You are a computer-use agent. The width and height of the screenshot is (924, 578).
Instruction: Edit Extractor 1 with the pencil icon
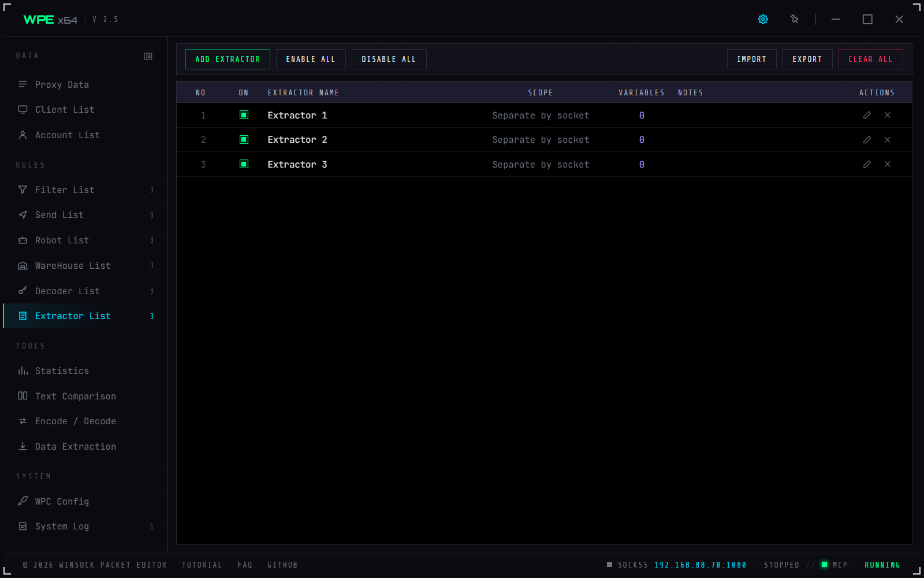click(x=867, y=115)
